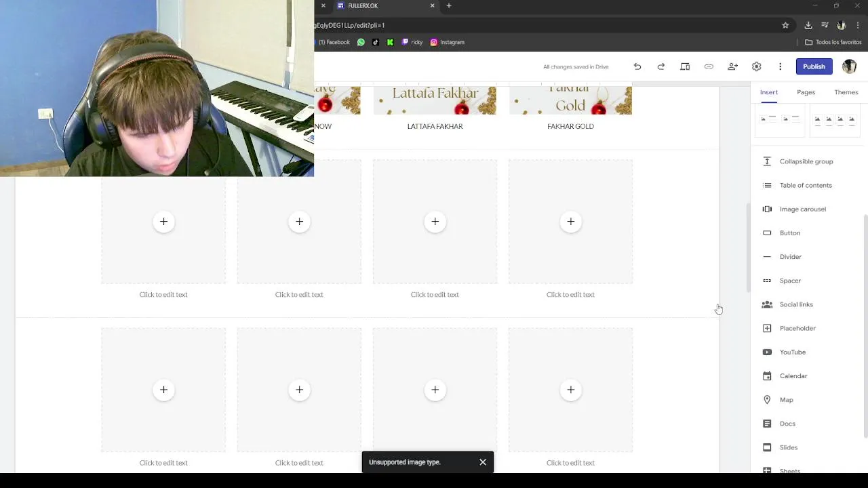Viewport: 868px width, 488px height.
Task: Switch to the Themes tab
Action: pyautogui.click(x=846, y=92)
